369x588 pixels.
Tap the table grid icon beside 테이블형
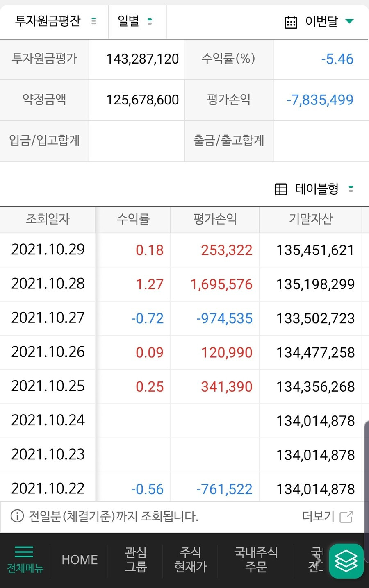280,189
